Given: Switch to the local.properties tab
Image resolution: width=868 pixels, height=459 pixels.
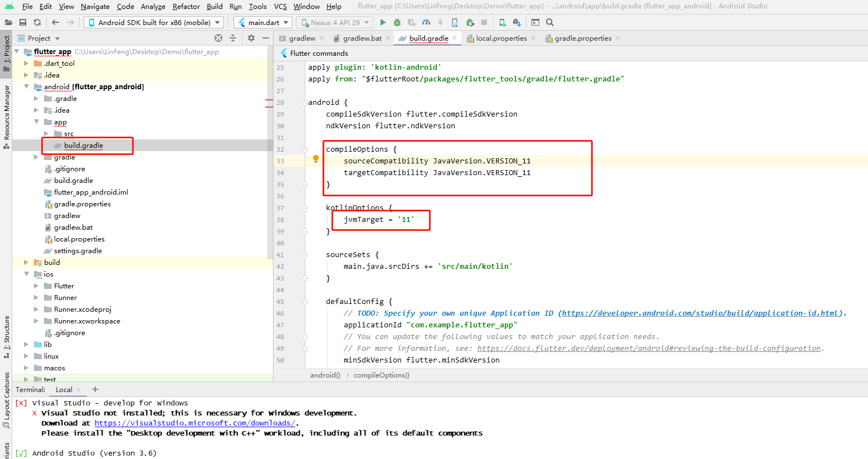Looking at the screenshot, I should [501, 38].
